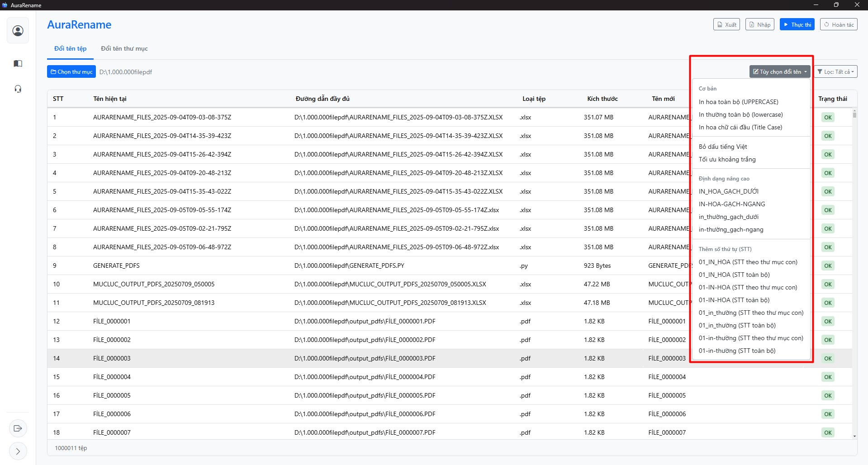The width and height of the screenshot is (868, 465).
Task: Choose In hoa toàn bộ (UPPERCASE) option
Action: (x=738, y=102)
